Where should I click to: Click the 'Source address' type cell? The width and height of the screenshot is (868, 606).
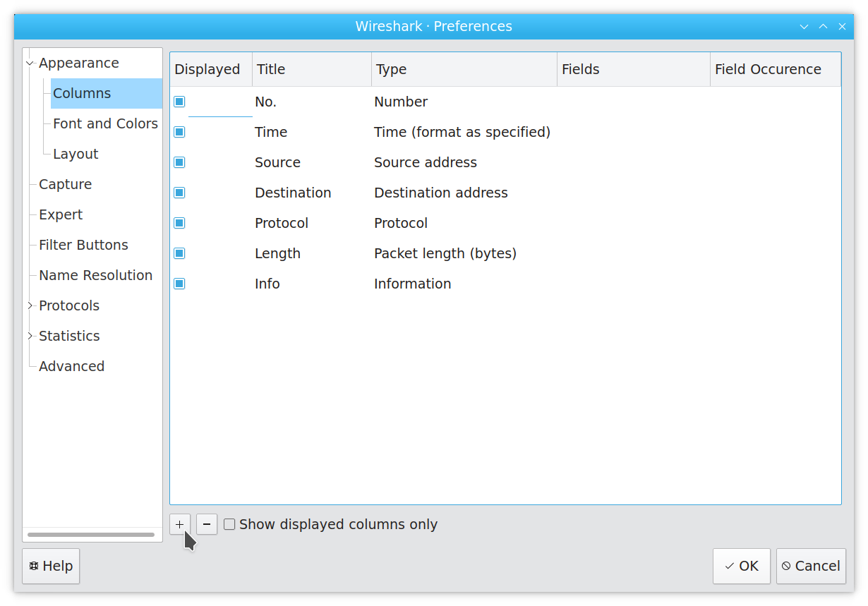pyautogui.click(x=464, y=162)
